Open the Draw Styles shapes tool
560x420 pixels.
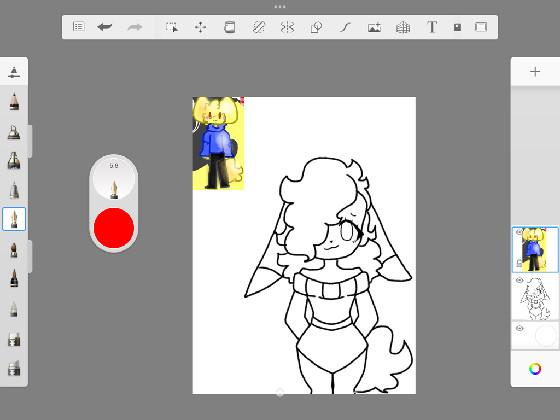coord(316,27)
